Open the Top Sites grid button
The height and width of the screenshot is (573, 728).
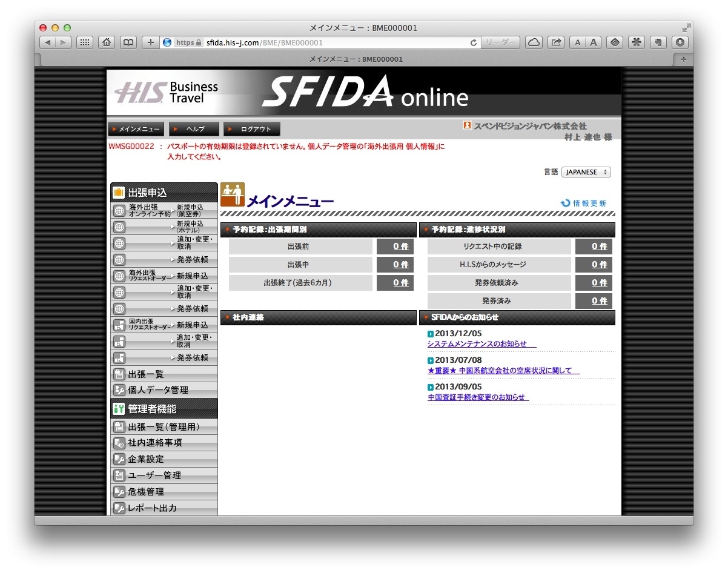point(85,42)
